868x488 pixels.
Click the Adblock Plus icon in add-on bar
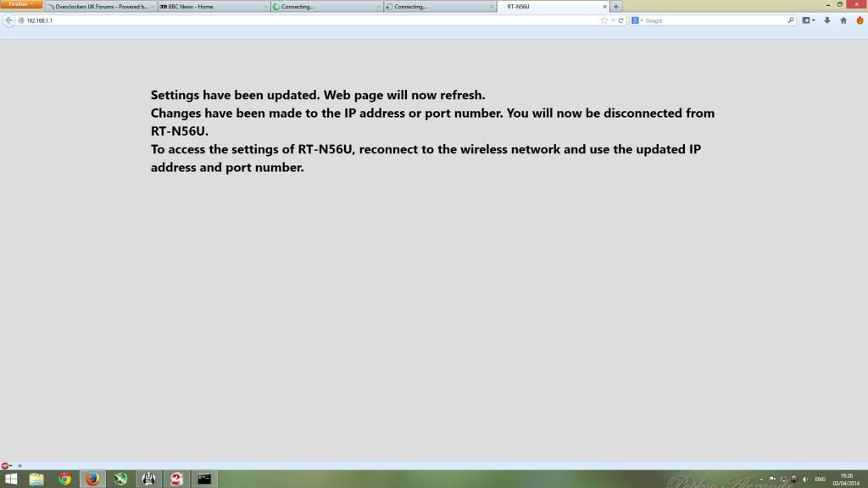pyautogui.click(x=4, y=466)
